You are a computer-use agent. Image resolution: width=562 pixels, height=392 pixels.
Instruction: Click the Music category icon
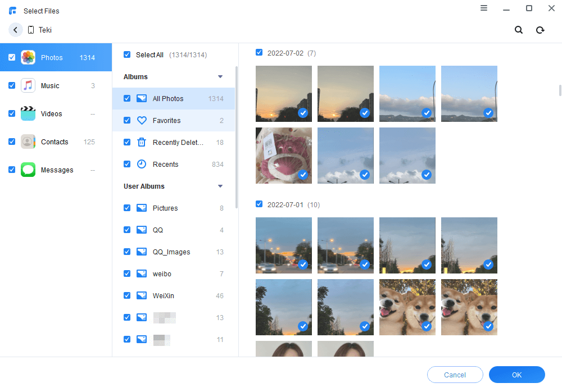(28, 86)
